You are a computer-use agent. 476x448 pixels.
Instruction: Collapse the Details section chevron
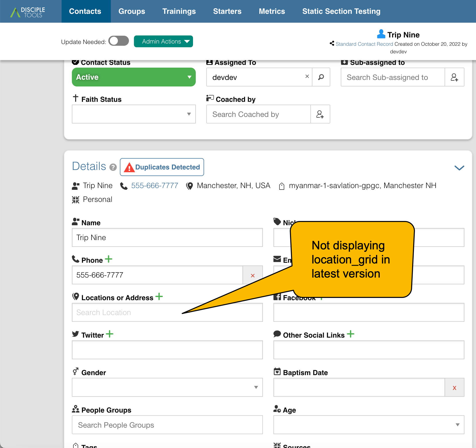pyautogui.click(x=459, y=168)
